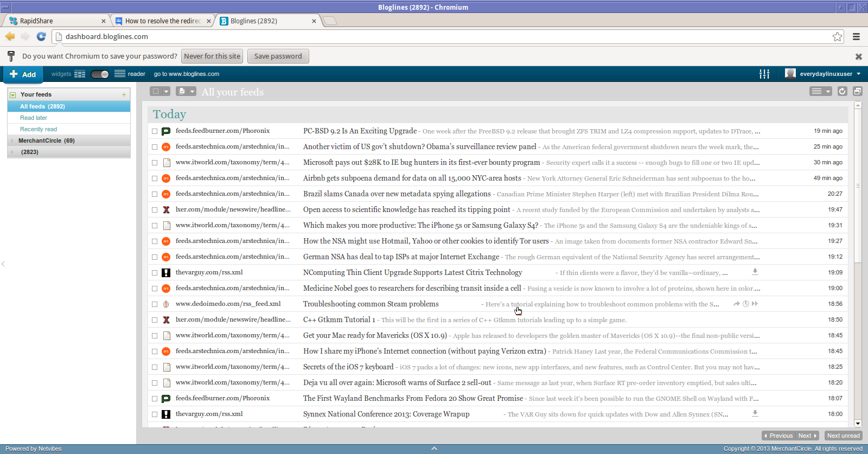
Task: Tick checkbox for German NSA has deal article
Action: (x=155, y=257)
